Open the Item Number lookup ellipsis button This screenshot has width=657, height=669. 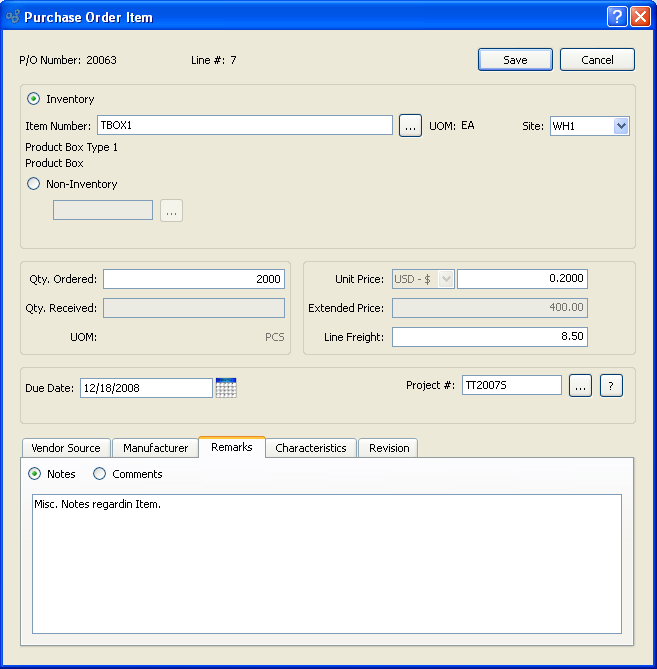410,126
